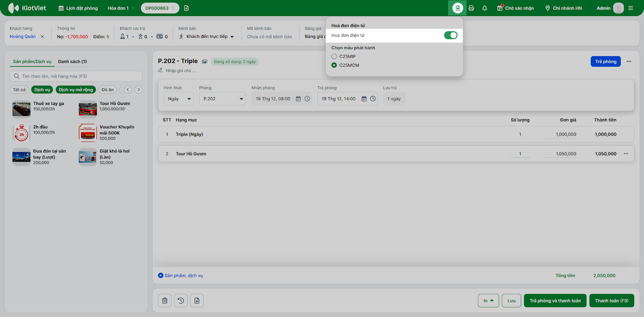Click Trả phòng và thanh toán

click(x=555, y=301)
